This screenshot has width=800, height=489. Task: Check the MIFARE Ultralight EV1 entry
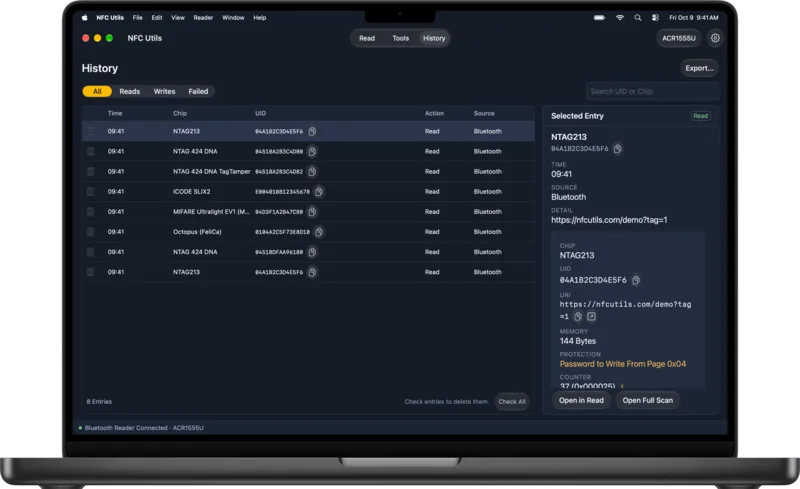click(90, 211)
